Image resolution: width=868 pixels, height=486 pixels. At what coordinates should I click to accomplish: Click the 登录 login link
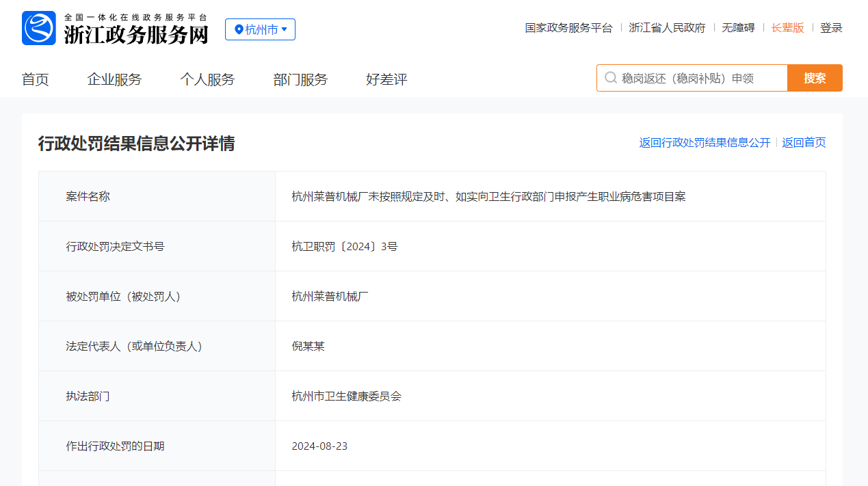[831, 28]
